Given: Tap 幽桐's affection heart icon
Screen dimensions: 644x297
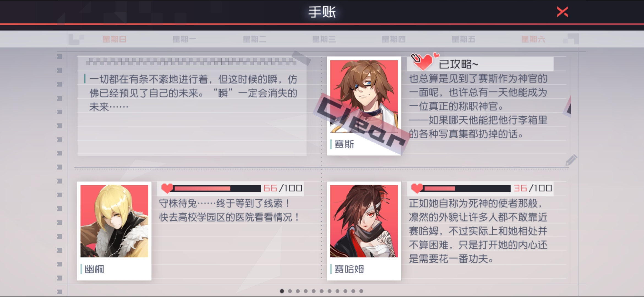Looking at the screenshot, I should tap(167, 188).
